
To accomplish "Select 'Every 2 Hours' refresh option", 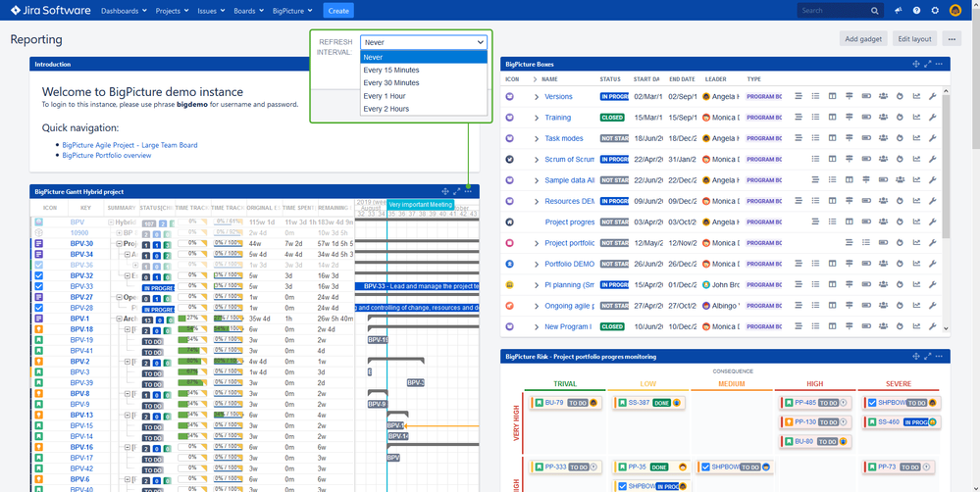I will (424, 109).
